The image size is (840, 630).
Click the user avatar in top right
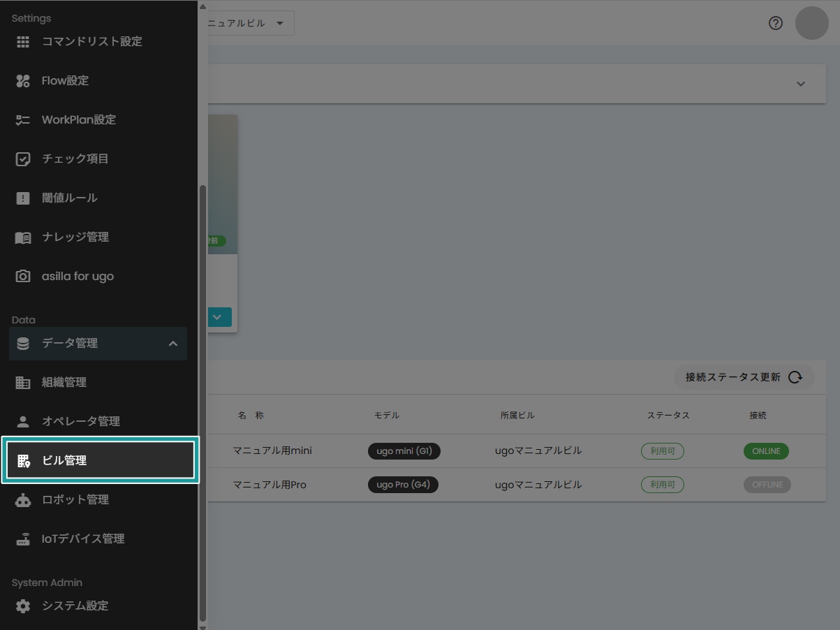[811, 23]
